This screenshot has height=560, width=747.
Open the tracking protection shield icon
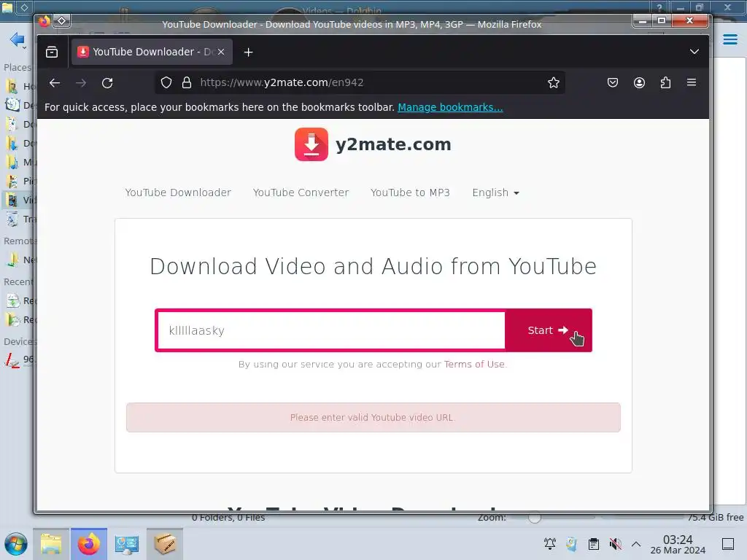pyautogui.click(x=166, y=83)
